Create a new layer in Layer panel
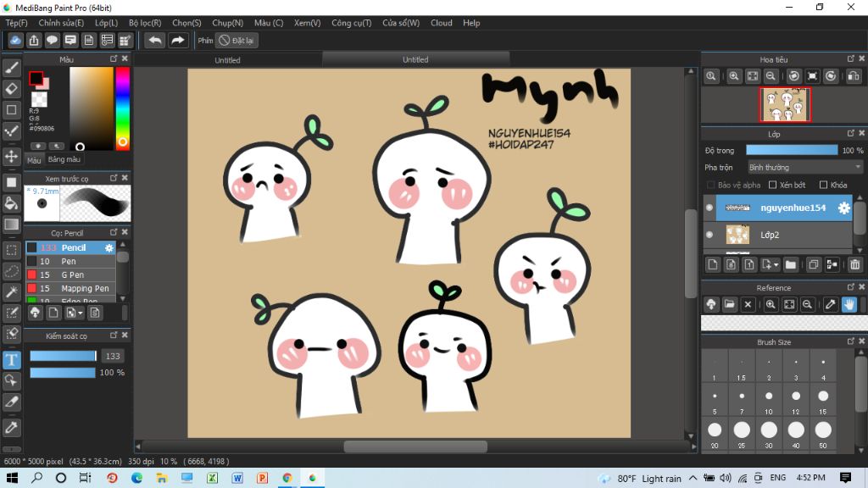The image size is (868, 488). [713, 264]
